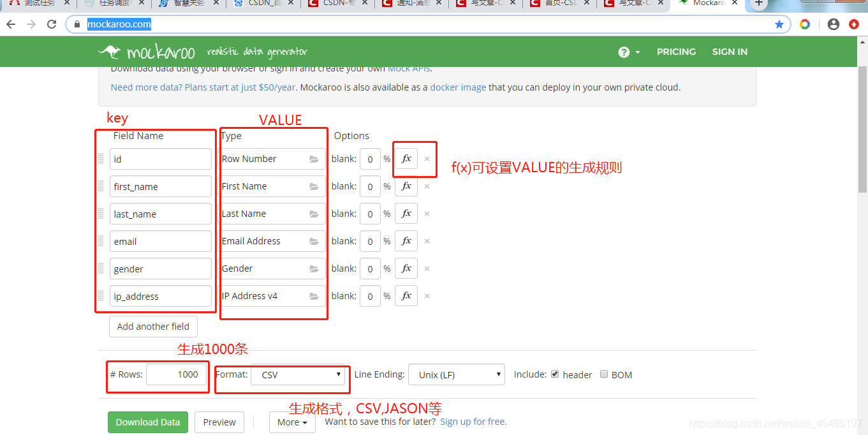Expand the More dropdown button

(x=292, y=422)
